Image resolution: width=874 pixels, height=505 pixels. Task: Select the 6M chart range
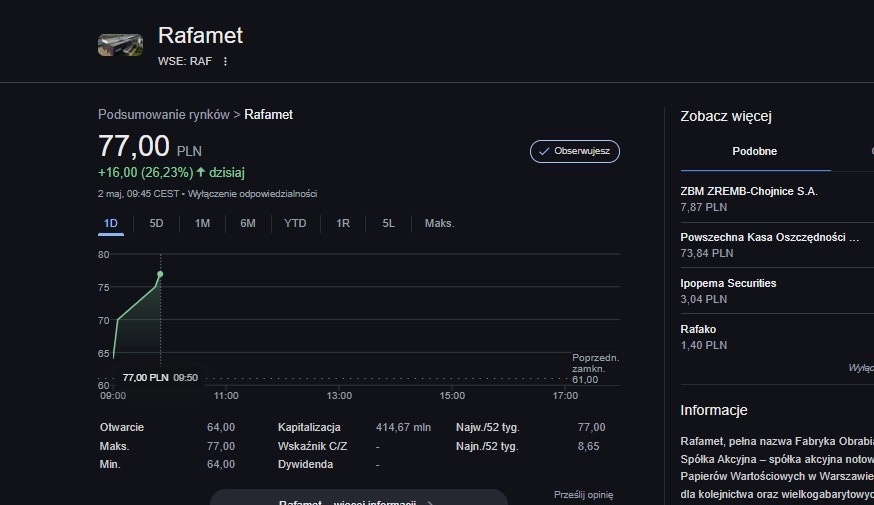[x=248, y=223]
